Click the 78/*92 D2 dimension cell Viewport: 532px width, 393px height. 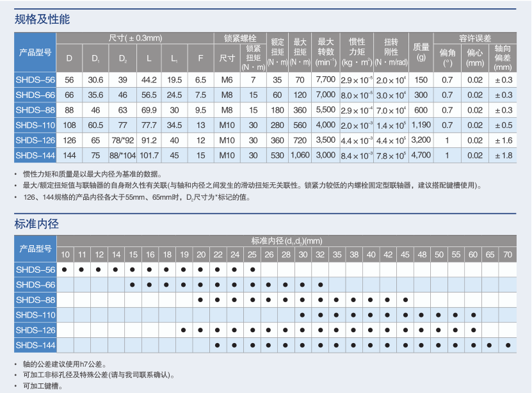(123, 140)
